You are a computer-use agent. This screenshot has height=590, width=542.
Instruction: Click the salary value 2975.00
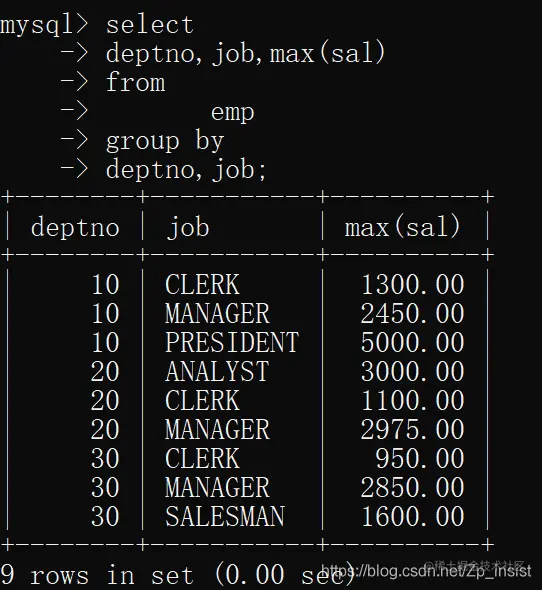[x=413, y=429]
